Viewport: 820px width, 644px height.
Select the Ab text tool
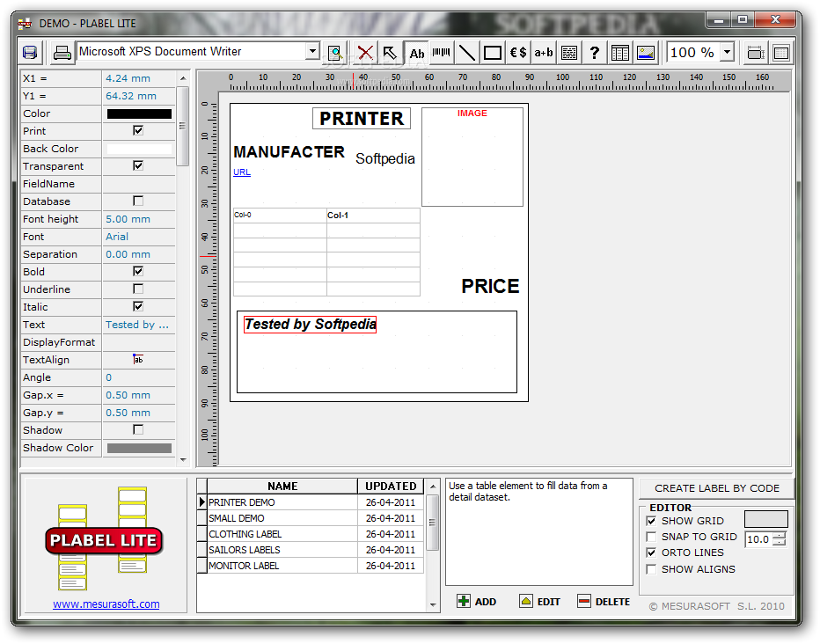(x=416, y=53)
